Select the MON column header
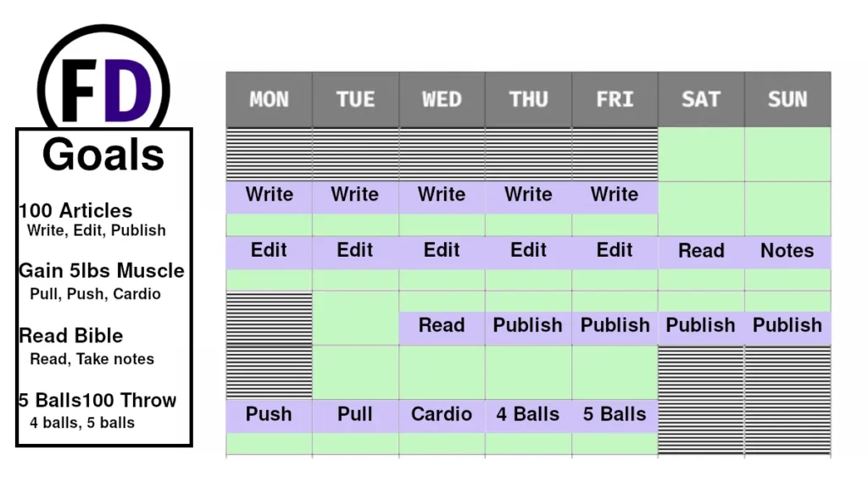Screen dimensions: 868x488 tap(269, 100)
